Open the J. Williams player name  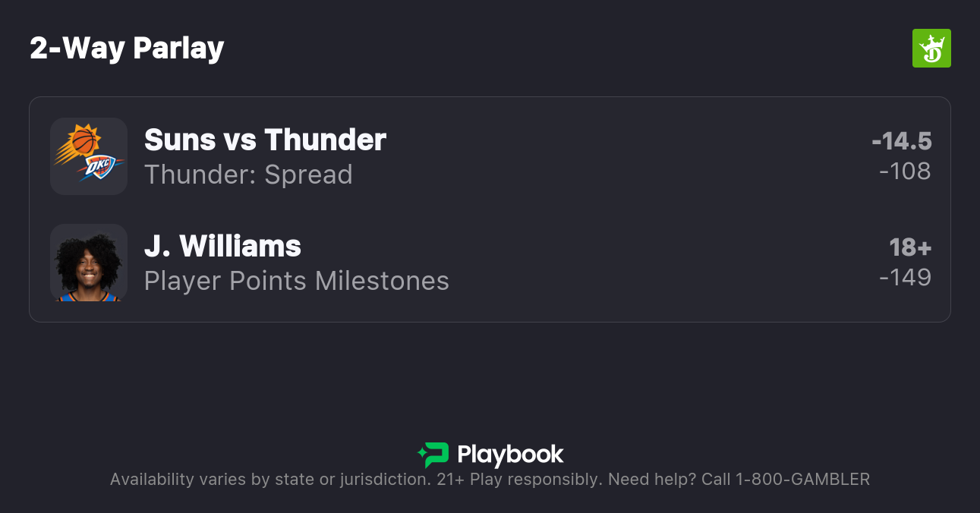(222, 247)
